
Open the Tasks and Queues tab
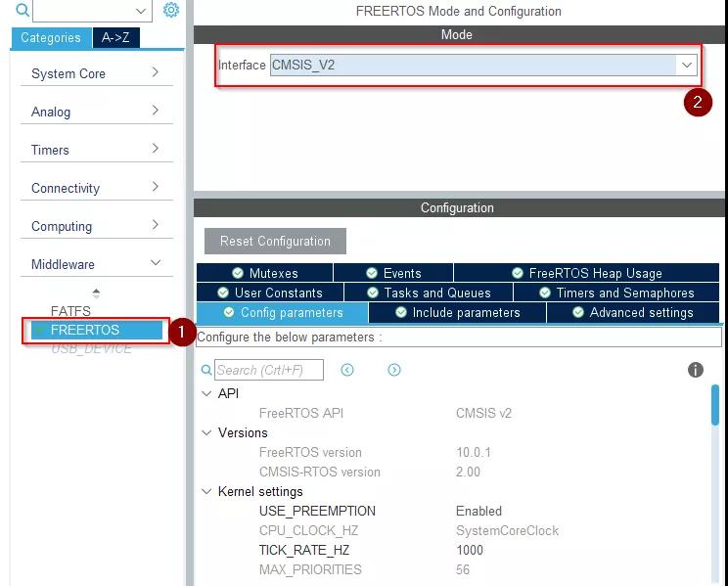tap(436, 293)
